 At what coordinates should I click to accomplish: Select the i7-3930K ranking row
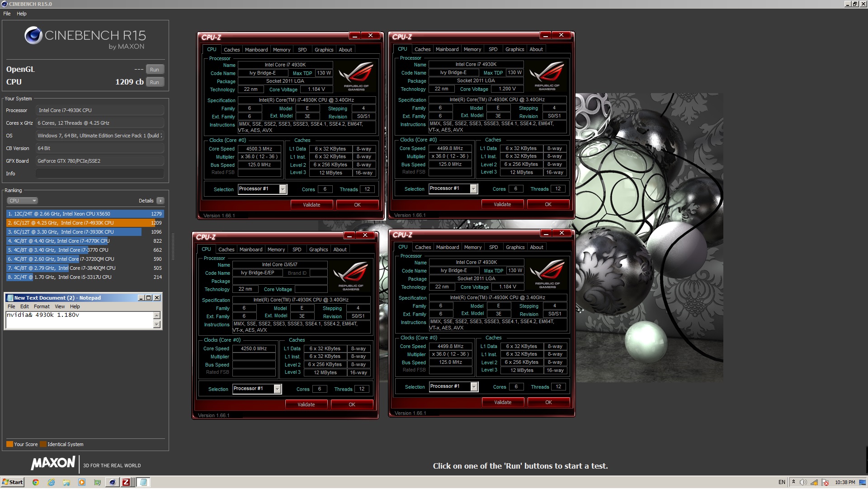85,232
